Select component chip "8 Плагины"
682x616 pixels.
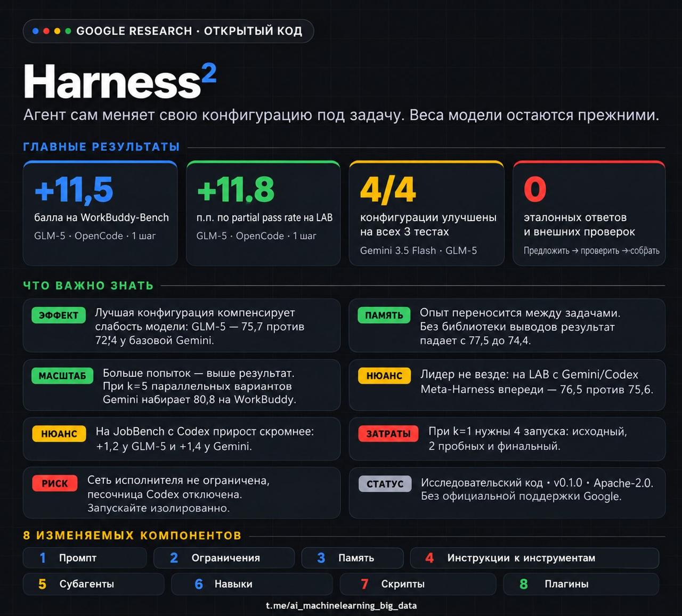coord(581,584)
